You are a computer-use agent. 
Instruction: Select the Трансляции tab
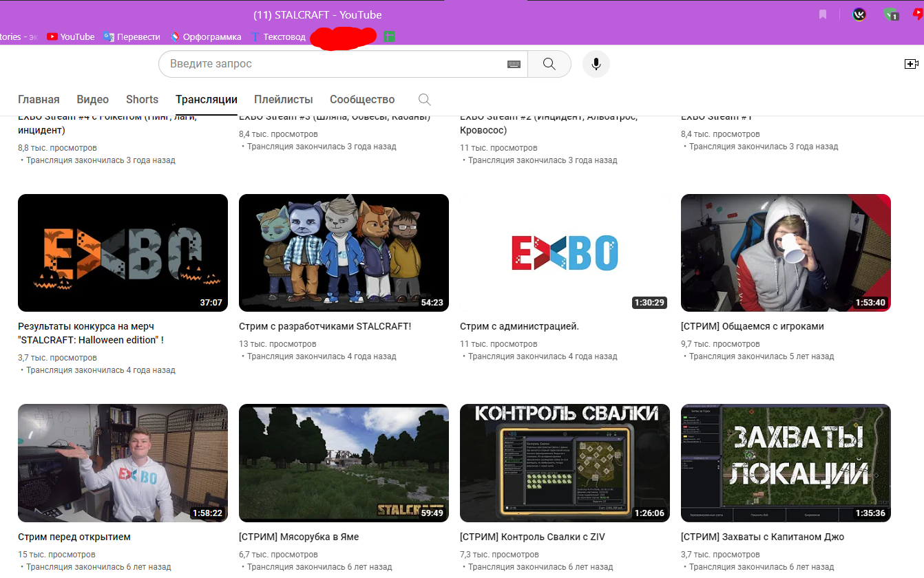(x=207, y=100)
